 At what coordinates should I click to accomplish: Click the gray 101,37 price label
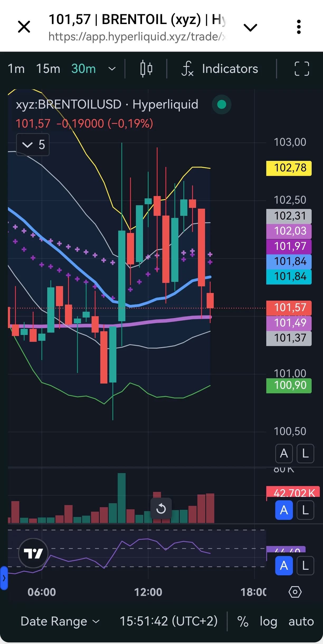[x=289, y=338]
